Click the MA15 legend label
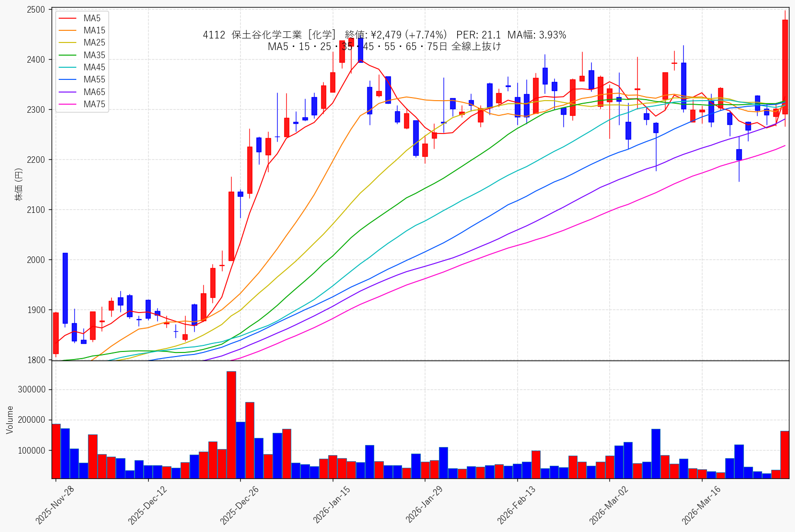 pyautogui.click(x=95, y=30)
